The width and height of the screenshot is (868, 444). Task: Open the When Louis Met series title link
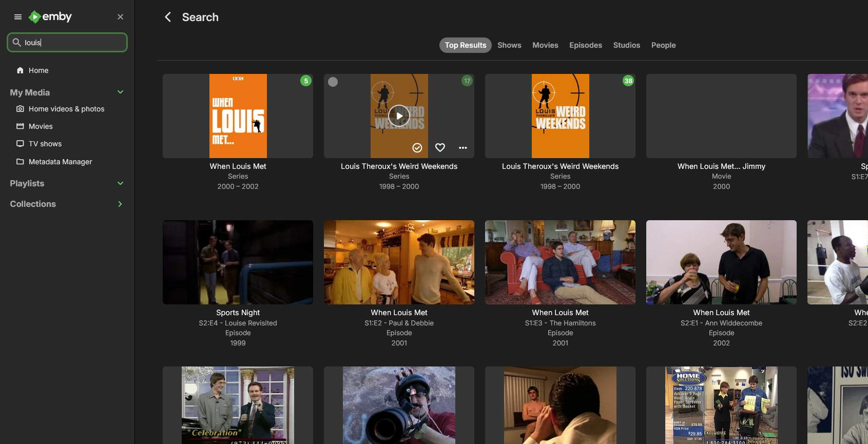click(x=238, y=166)
